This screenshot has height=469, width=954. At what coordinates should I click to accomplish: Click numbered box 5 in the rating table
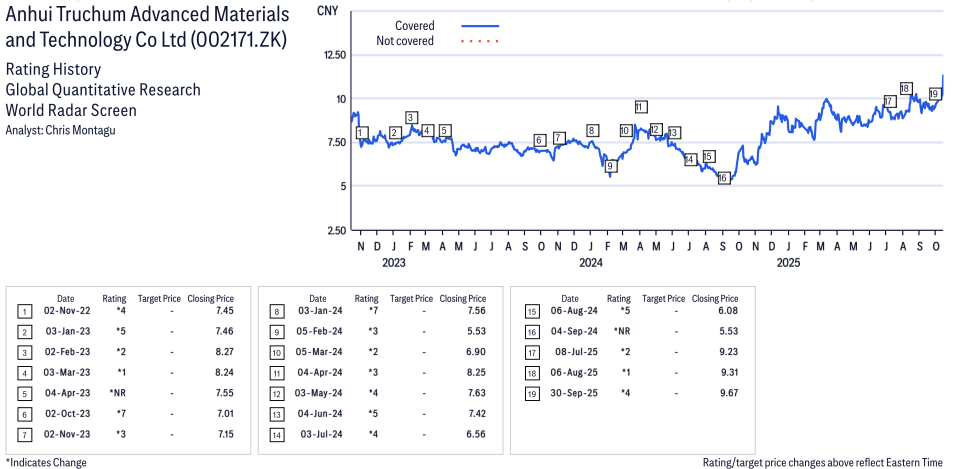point(23,391)
